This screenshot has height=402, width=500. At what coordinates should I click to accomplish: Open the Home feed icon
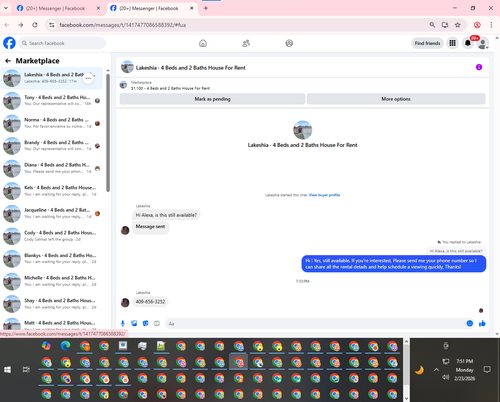click(203, 43)
